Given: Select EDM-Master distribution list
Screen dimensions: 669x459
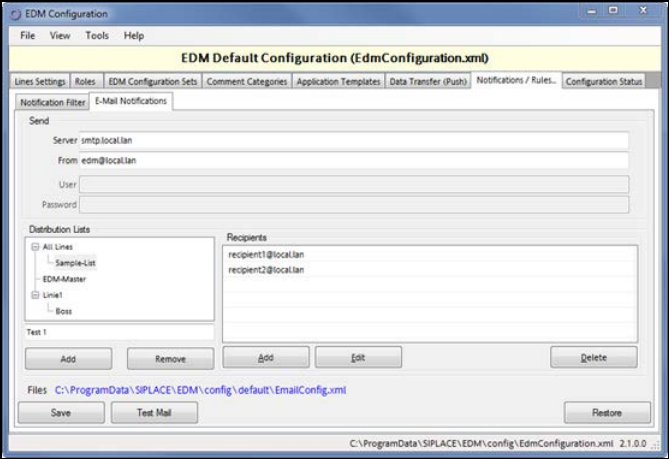Looking at the screenshot, I should [64, 279].
